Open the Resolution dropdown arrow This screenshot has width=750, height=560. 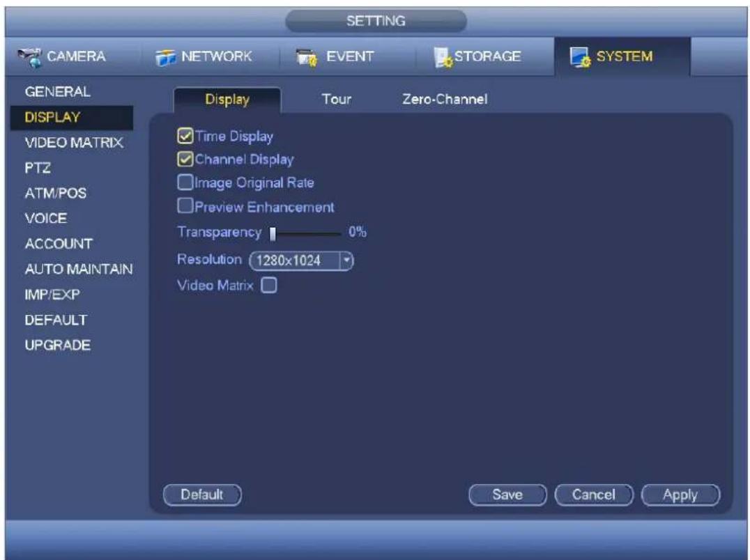tap(346, 260)
